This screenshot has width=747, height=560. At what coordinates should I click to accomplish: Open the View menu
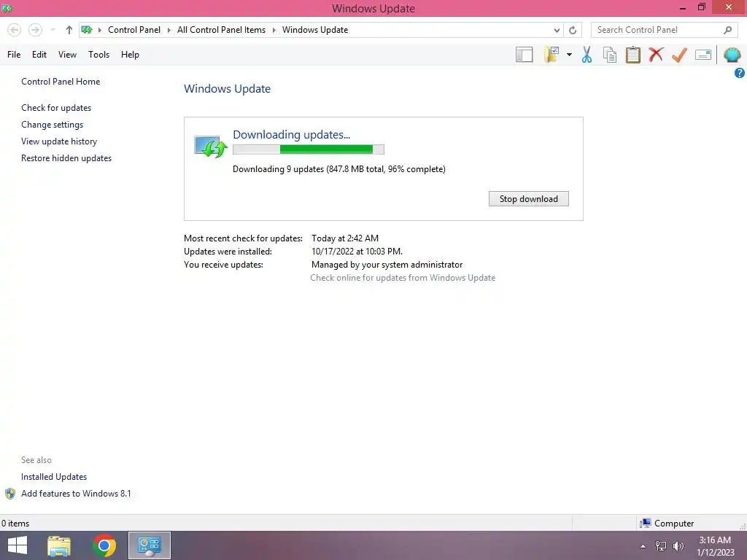(67, 55)
